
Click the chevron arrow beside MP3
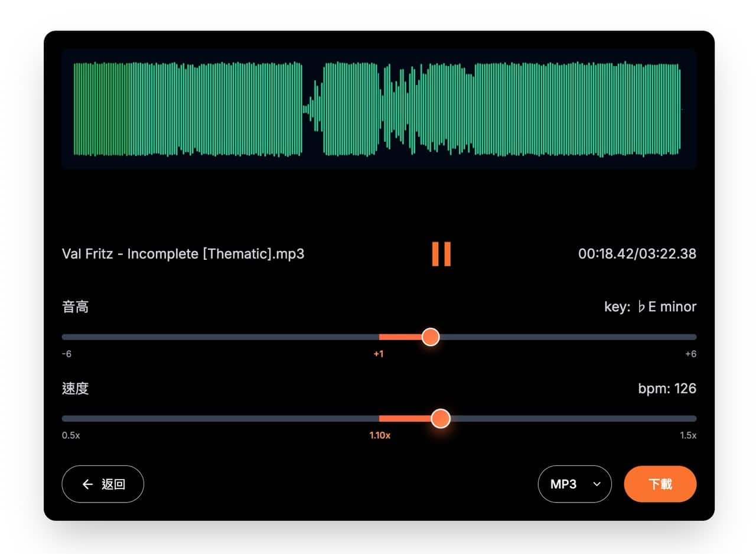pos(597,484)
